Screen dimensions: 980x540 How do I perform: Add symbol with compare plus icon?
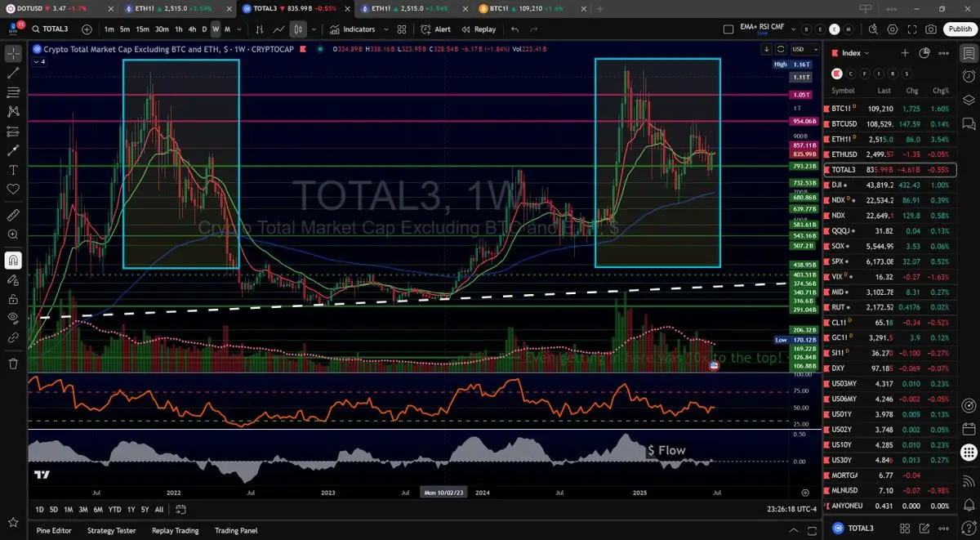(87, 29)
